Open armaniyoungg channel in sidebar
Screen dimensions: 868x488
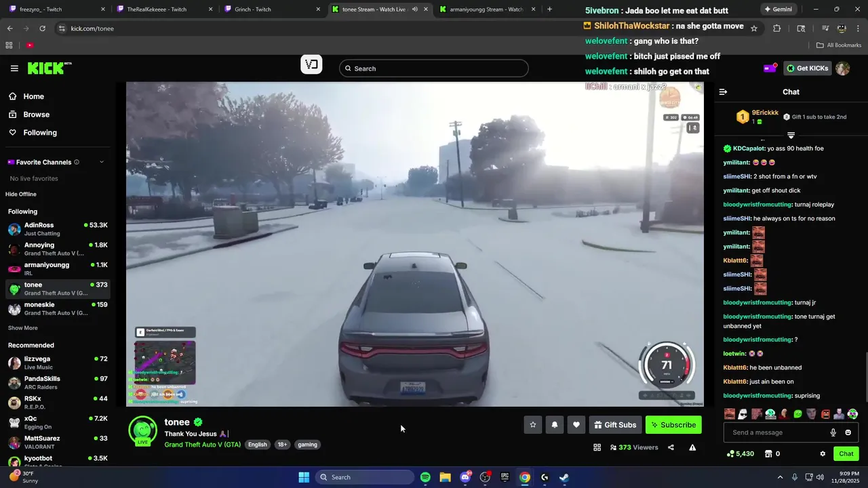(x=58, y=269)
